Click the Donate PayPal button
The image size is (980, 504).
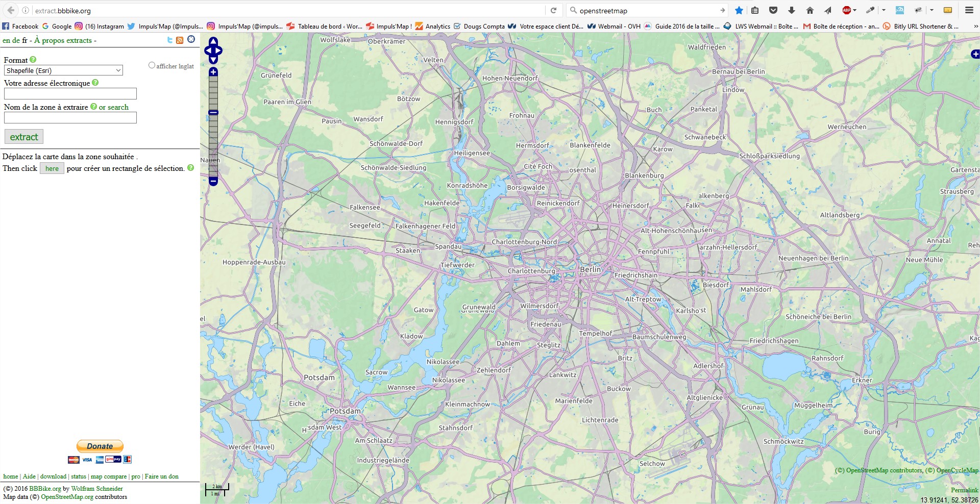click(x=100, y=446)
